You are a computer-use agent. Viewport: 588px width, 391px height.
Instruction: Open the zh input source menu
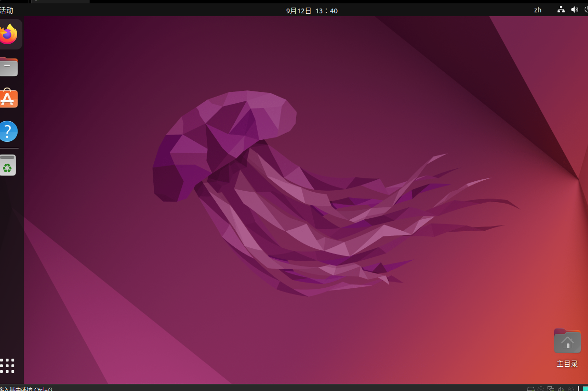click(538, 10)
